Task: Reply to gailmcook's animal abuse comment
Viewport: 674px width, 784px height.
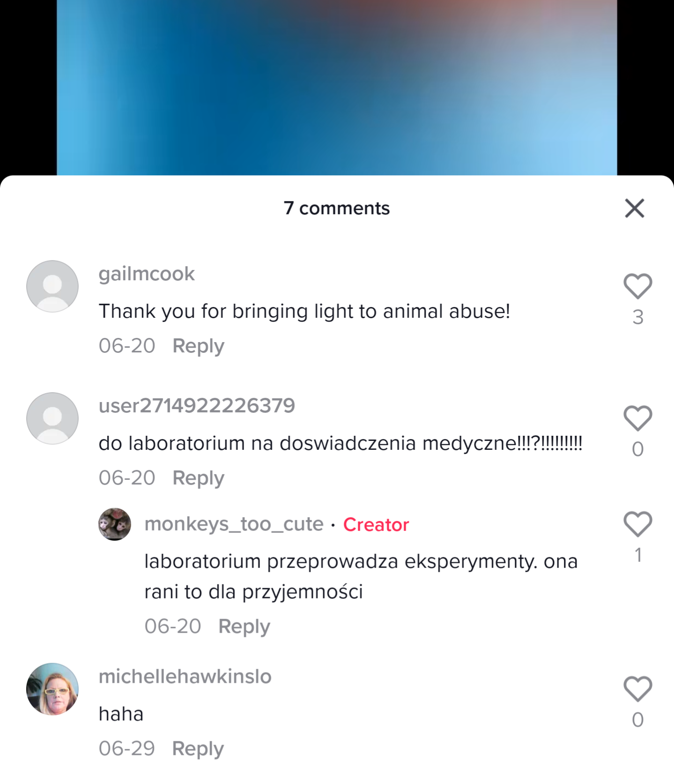Action: click(198, 346)
